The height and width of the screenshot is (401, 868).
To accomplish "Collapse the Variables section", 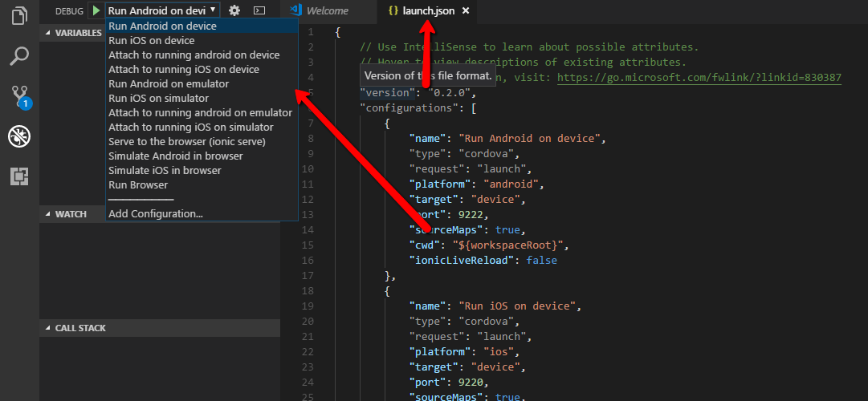I will point(72,33).
